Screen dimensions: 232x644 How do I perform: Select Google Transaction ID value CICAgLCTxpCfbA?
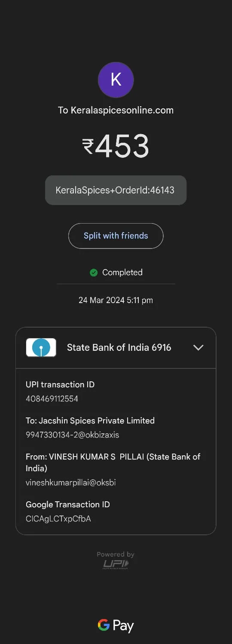pos(58,518)
